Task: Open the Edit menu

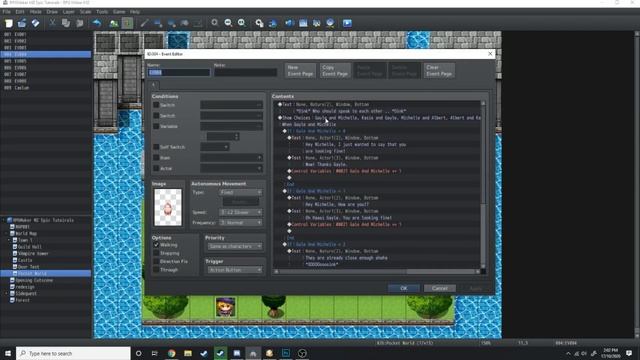Action: point(20,12)
